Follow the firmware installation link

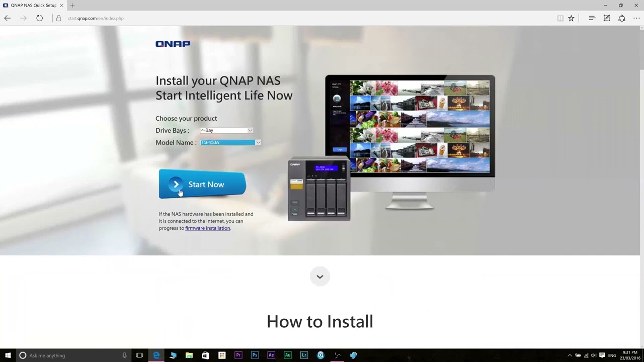click(x=207, y=228)
